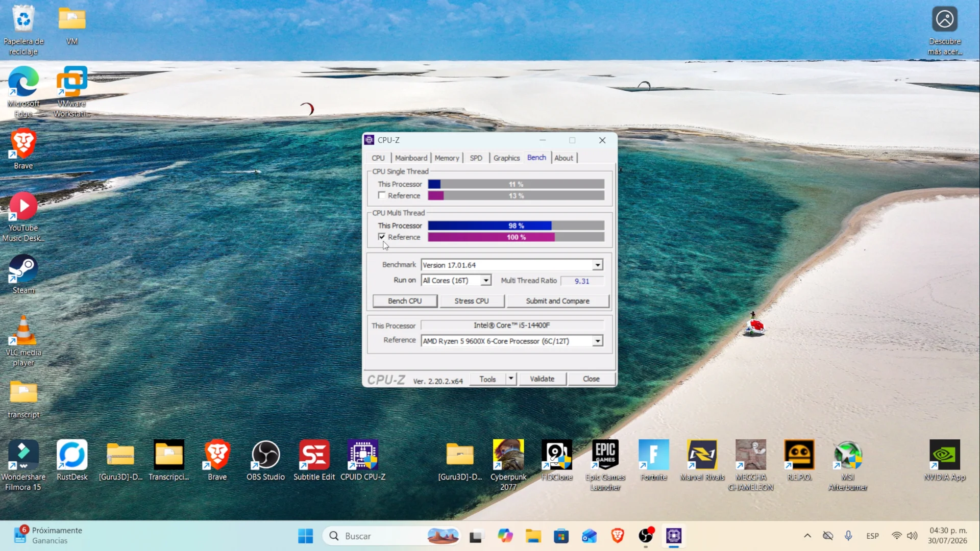Viewport: 980px width, 551px height.
Task: Open Brave from the taskbar
Action: pos(618,536)
